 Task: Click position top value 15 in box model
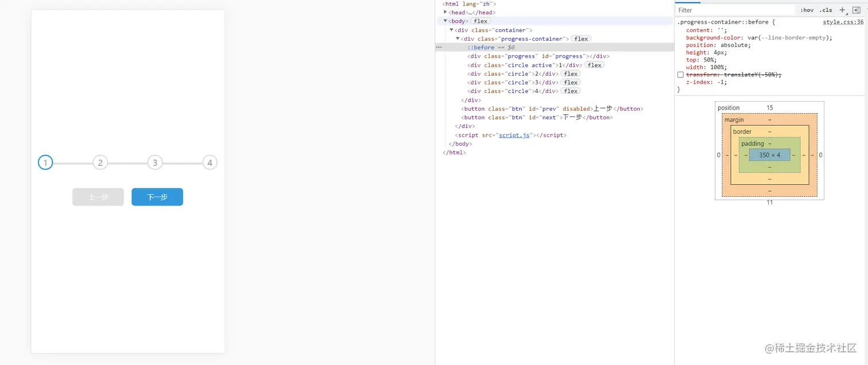[x=770, y=108]
